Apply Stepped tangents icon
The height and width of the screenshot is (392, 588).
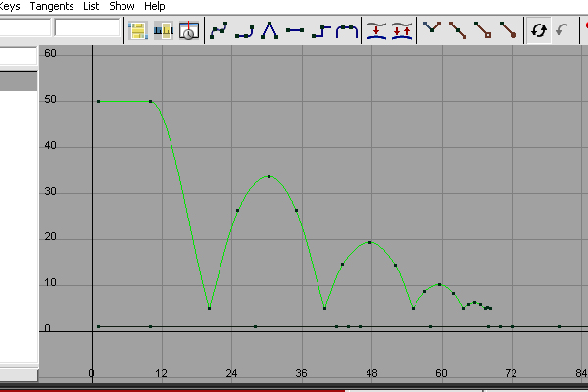321,31
